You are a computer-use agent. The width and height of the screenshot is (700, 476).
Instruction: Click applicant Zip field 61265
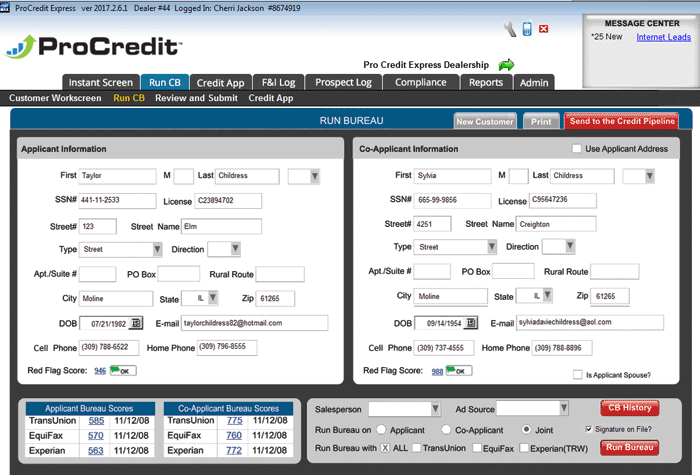[x=275, y=298]
